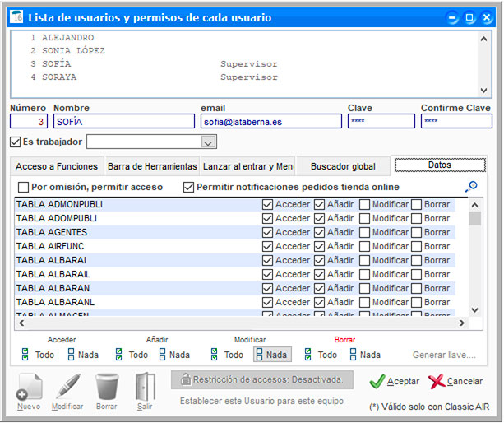This screenshot has width=504, height=423.
Task: Uncheck Acceder for TABLA ADMONPUBLI
Action: point(267,204)
